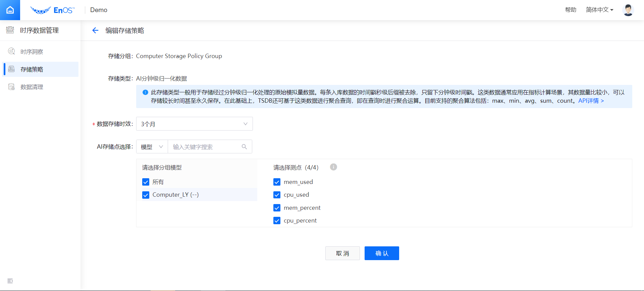Click the AI分钟级归一化数据 storage type text
This screenshot has width=644, height=291.
point(161,79)
